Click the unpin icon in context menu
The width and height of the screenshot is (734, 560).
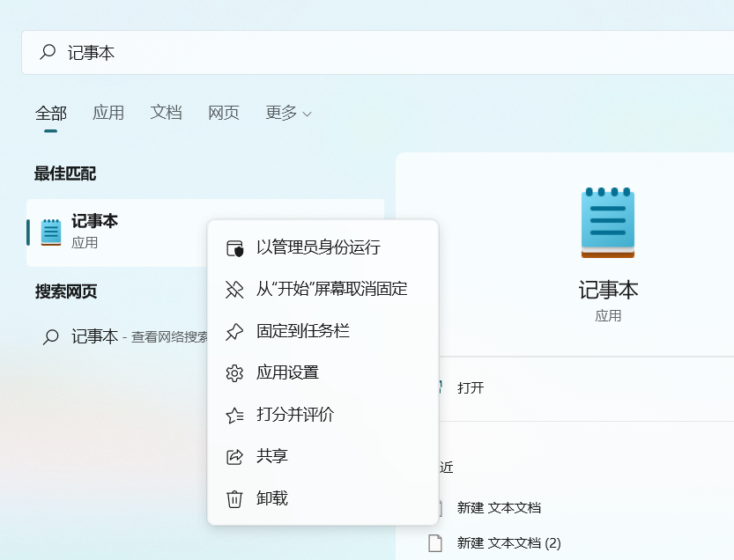point(234,290)
